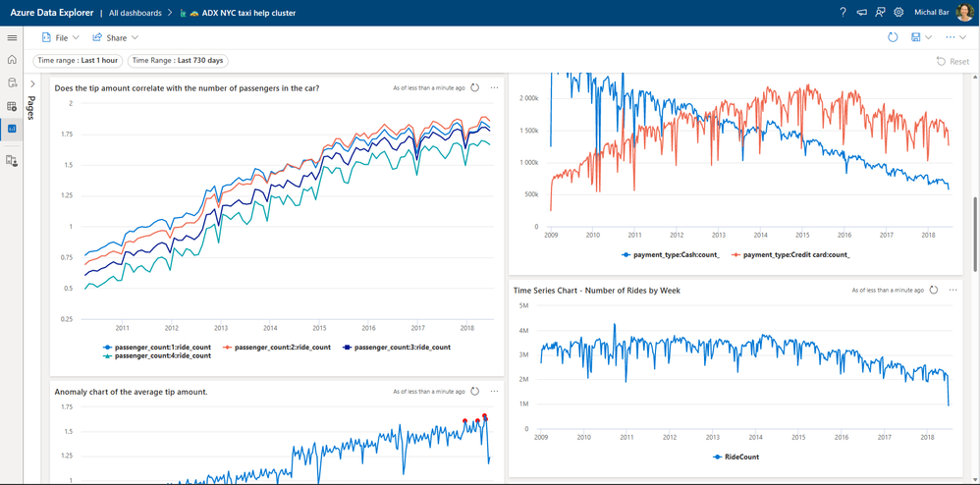
Task: Navigate to All dashboards breadcrumb
Action: 135,13
